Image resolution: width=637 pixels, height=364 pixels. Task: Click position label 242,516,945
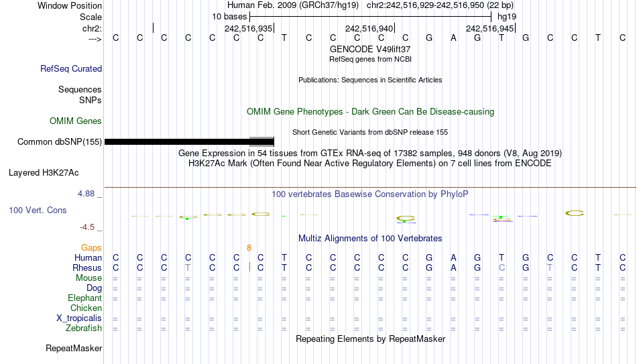coord(489,28)
